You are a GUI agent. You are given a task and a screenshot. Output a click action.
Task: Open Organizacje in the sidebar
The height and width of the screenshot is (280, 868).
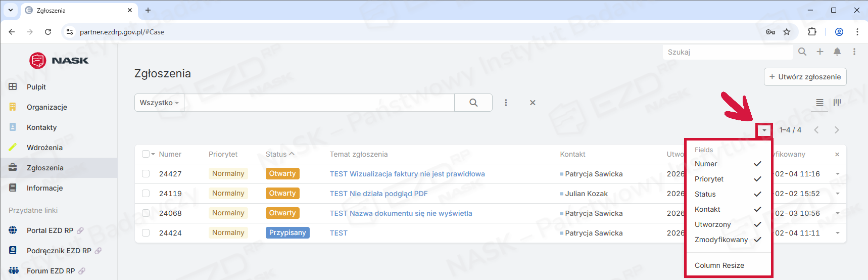(46, 107)
